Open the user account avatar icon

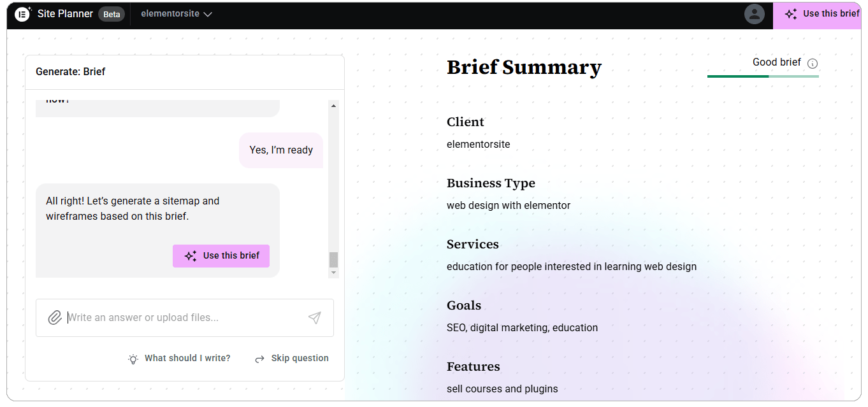[x=755, y=13]
